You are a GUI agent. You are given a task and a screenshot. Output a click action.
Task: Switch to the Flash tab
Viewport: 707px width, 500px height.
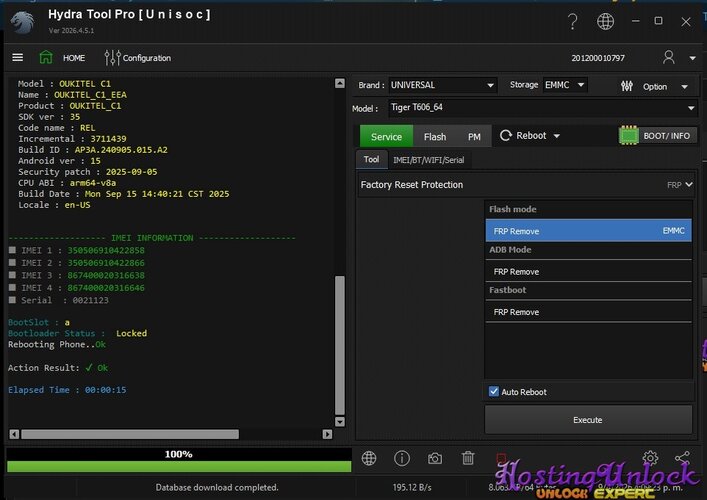coord(435,137)
